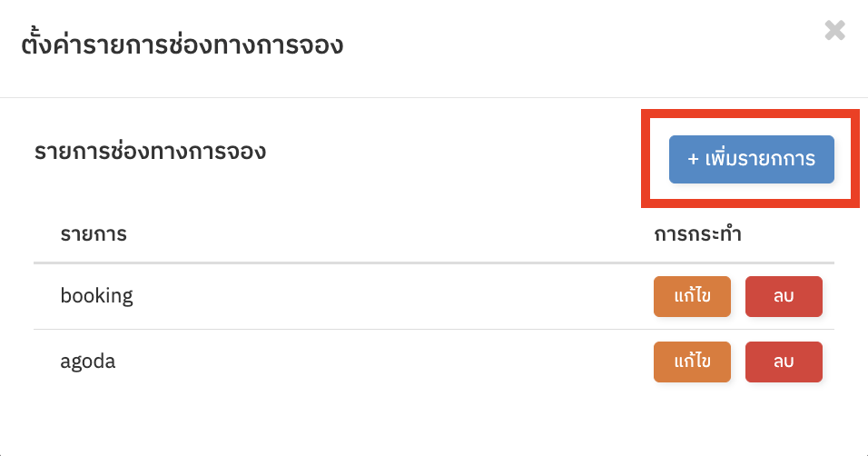
Task: Click the plus sign on the add-item button
Action: [x=693, y=160]
